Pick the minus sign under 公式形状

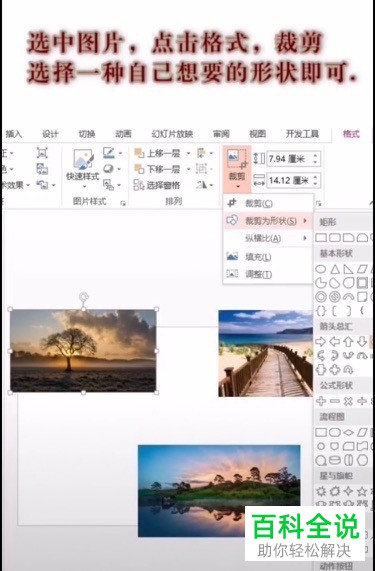click(335, 401)
